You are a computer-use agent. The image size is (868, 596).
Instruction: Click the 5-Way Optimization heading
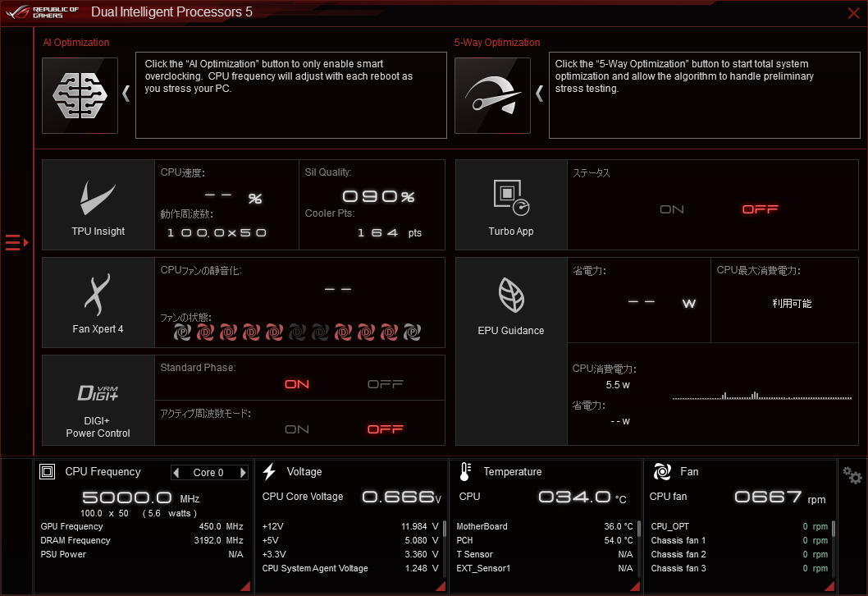point(497,43)
